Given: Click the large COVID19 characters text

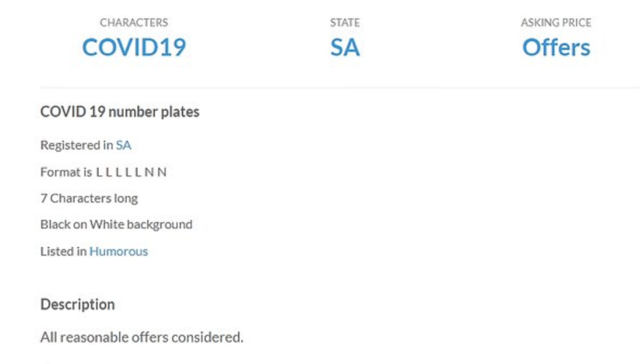Looking at the screenshot, I should [134, 47].
